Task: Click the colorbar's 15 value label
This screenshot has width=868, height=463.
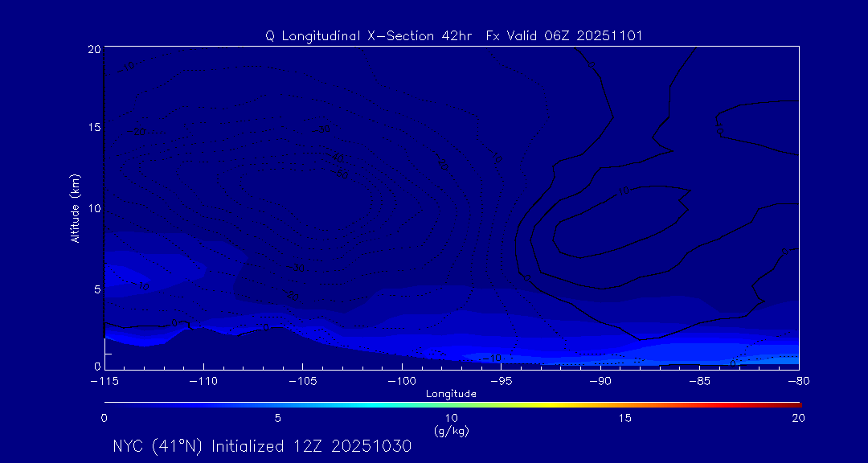Action: point(625,420)
